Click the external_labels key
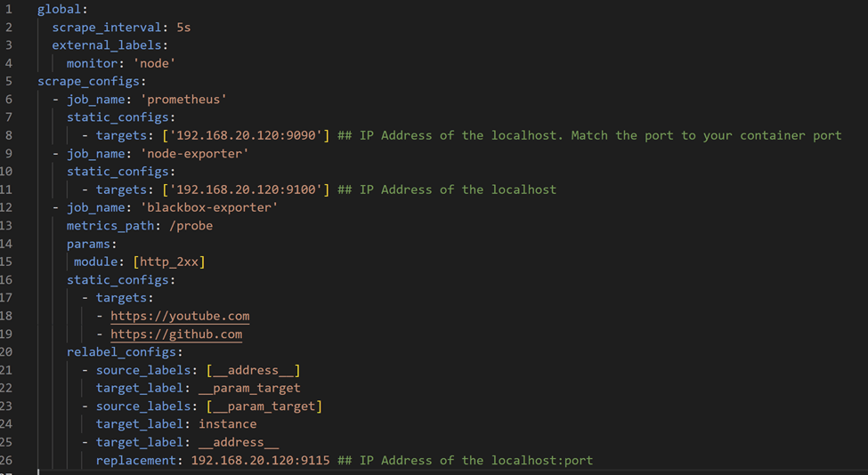Viewport: 868px width, 475px height. [110, 45]
